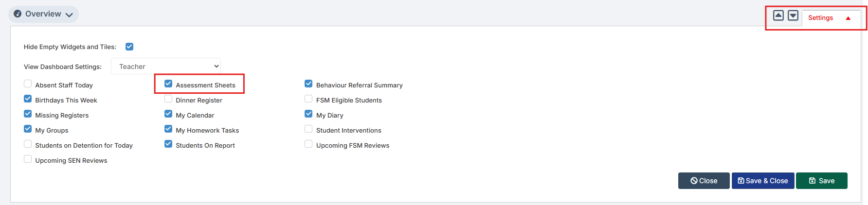Viewport: 868px width, 205px height.
Task: Tick the Student Interventions checkbox
Action: [x=308, y=129]
